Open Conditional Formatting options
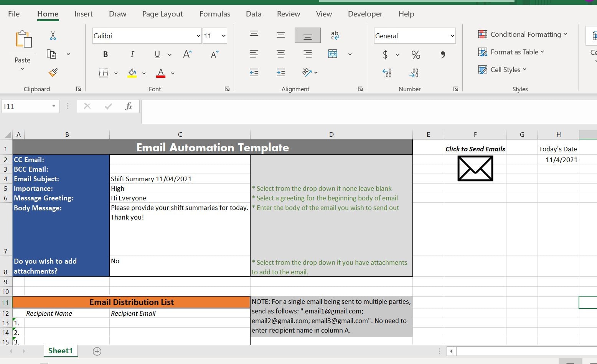597x364 pixels. (523, 34)
